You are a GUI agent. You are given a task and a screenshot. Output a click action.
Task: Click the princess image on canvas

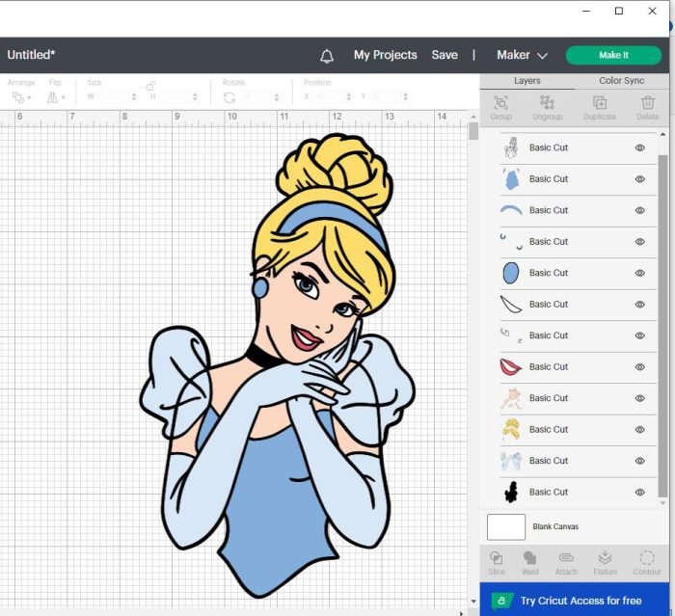(x=278, y=366)
